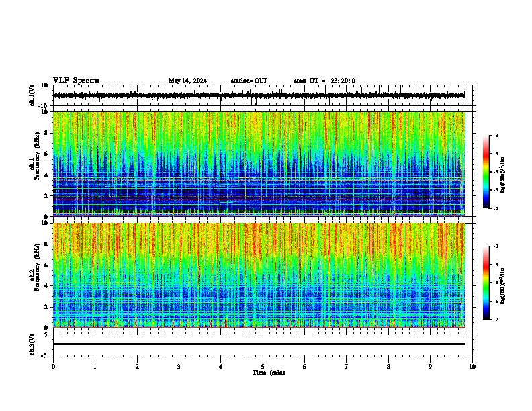532x411 pixels.
Task: Click time axis tick label '5'
Action: 263,367
